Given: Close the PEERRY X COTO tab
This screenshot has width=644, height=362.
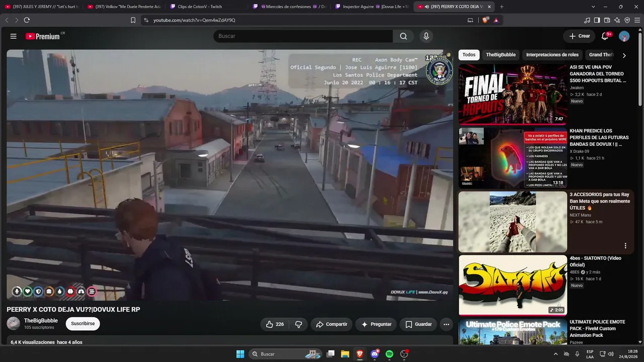Looking at the screenshot, I should 489,7.
